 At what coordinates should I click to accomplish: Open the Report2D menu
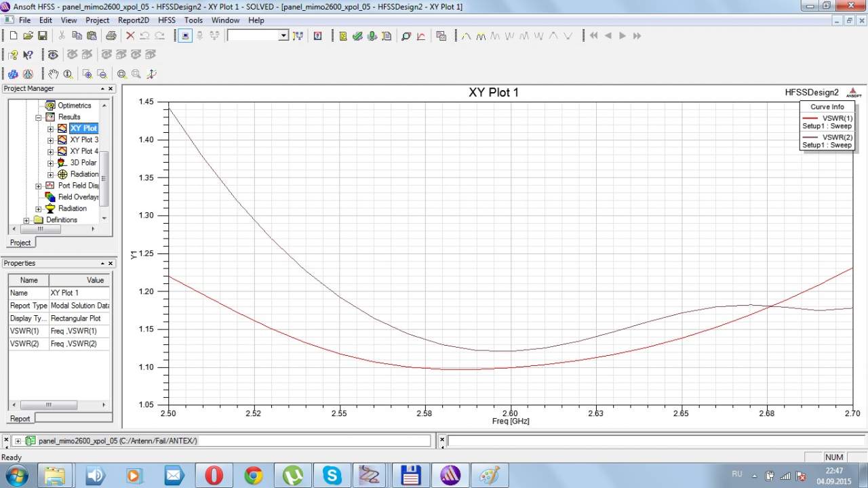tap(133, 20)
